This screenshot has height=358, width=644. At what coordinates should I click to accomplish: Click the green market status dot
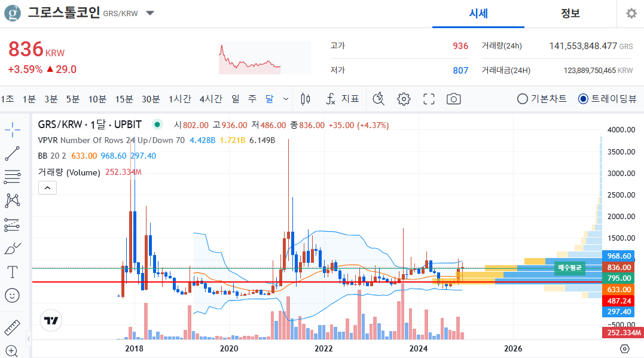point(157,125)
